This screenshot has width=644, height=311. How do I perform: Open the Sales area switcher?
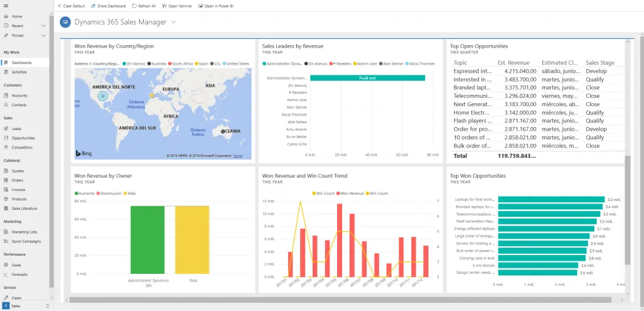(26, 306)
